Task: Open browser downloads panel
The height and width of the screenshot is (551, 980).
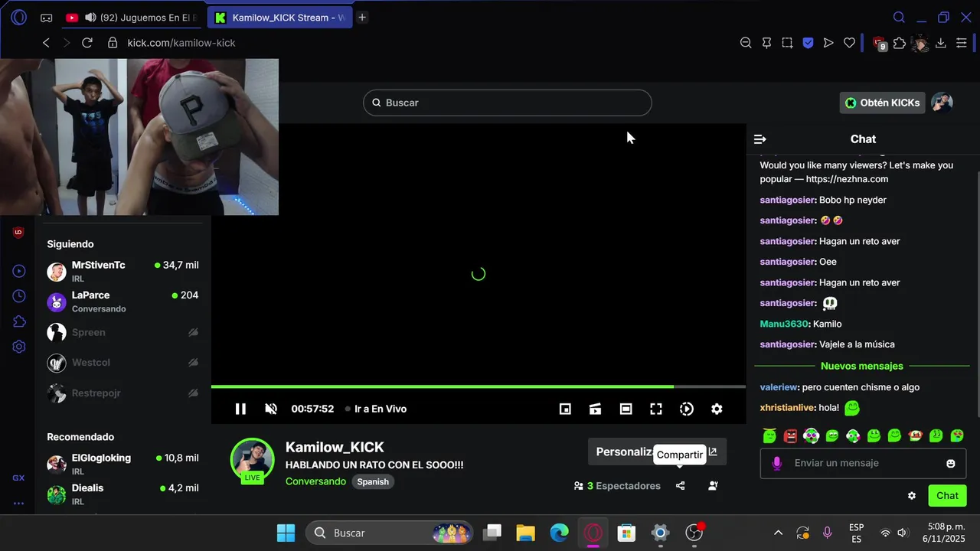Action: coord(941,43)
